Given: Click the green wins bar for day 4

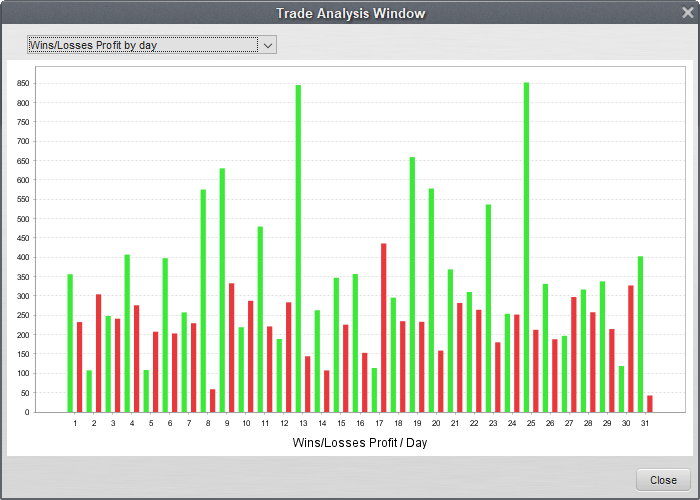Looking at the screenshot, I should 127,333.
